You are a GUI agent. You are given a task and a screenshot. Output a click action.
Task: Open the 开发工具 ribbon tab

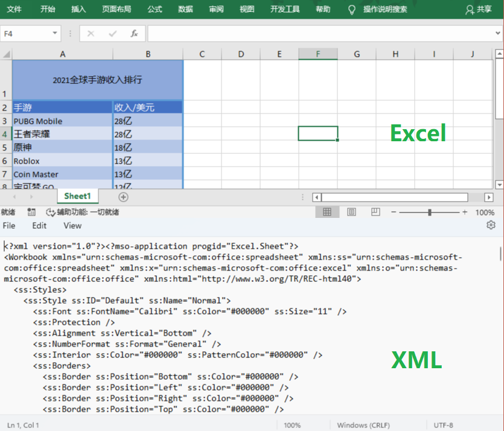(x=285, y=9)
